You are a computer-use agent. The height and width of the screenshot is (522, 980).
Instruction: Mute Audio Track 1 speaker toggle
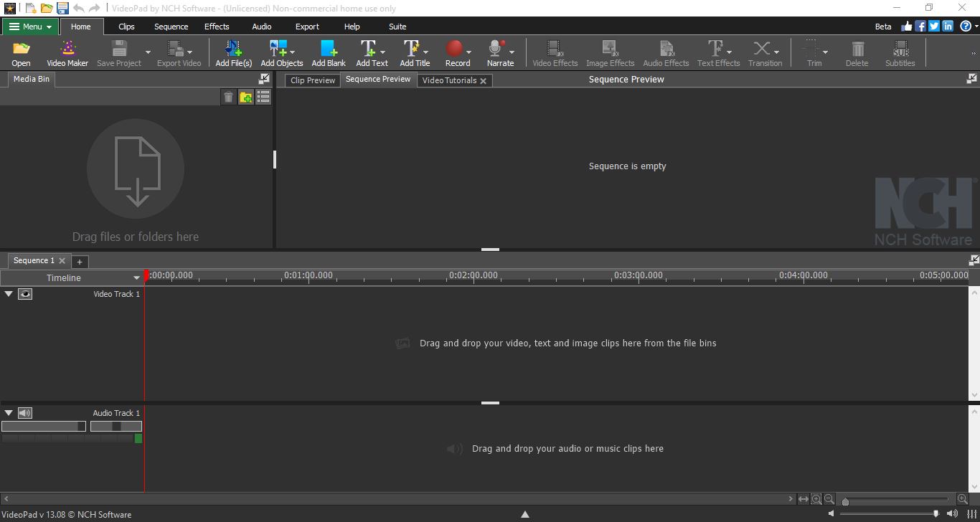tap(25, 413)
